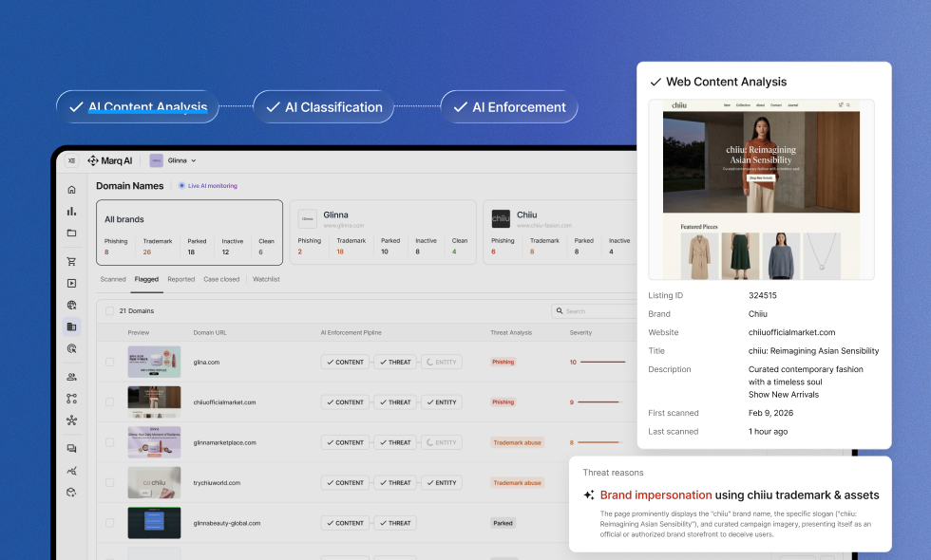Click the Parked tag on glinnabeauty-global.com row
The width and height of the screenshot is (931, 560).
coord(503,523)
